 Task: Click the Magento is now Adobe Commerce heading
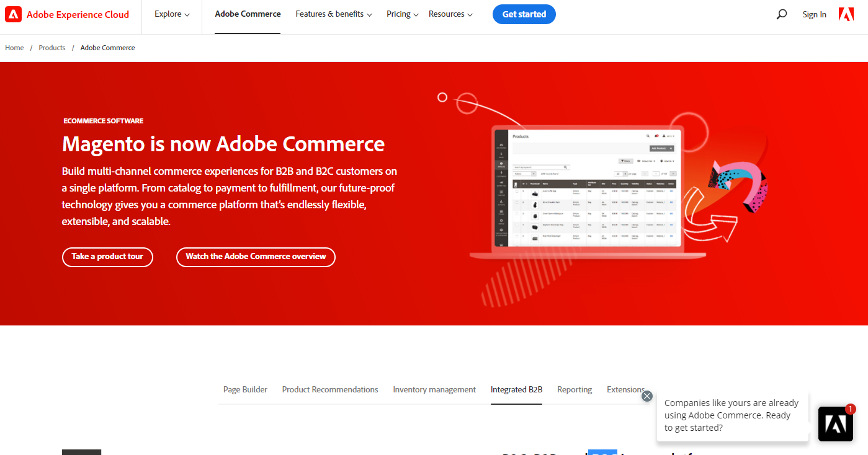(223, 144)
